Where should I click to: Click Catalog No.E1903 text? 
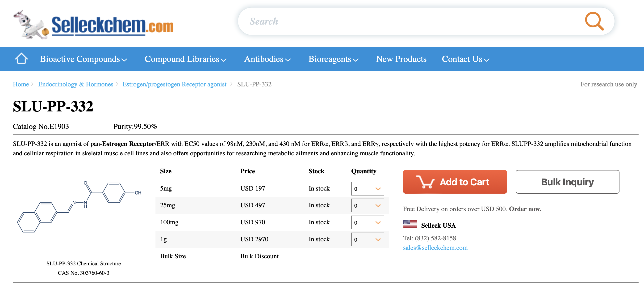tap(41, 126)
